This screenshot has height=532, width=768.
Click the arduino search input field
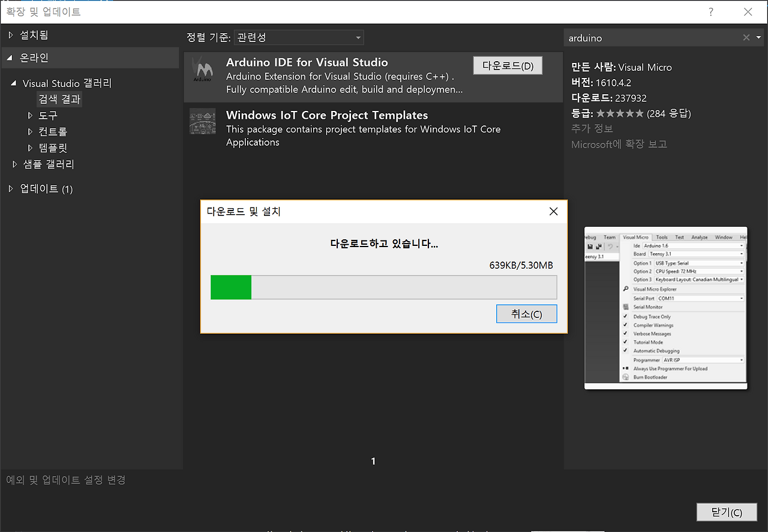[x=654, y=37]
